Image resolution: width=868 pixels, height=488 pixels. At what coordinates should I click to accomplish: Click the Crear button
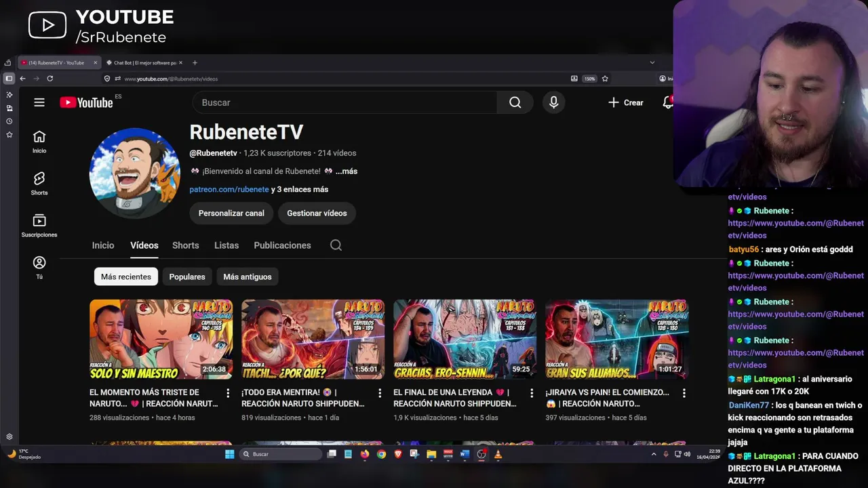(x=626, y=102)
